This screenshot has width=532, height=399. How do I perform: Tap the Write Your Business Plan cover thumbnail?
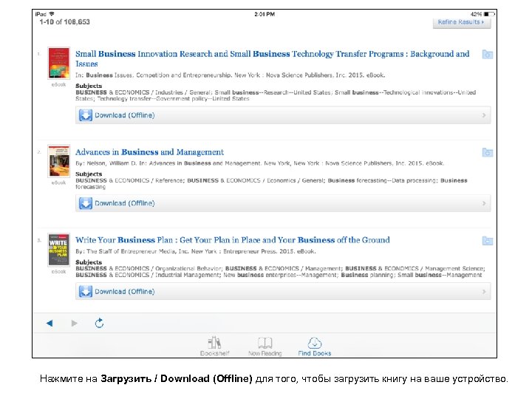click(58, 250)
